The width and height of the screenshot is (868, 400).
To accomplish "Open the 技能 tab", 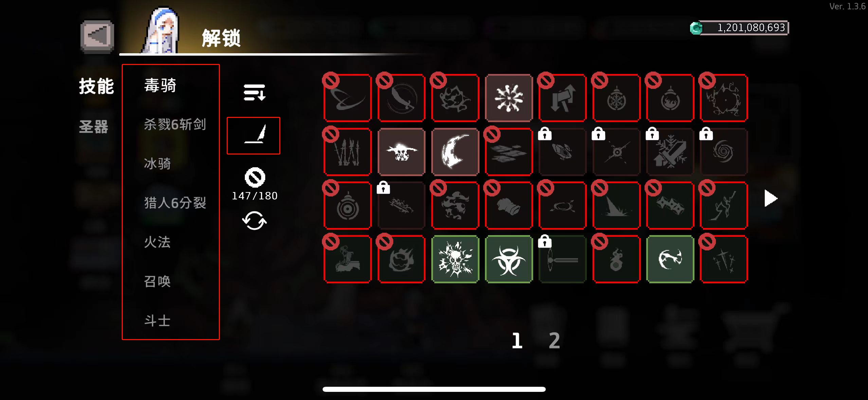I will coord(96,86).
